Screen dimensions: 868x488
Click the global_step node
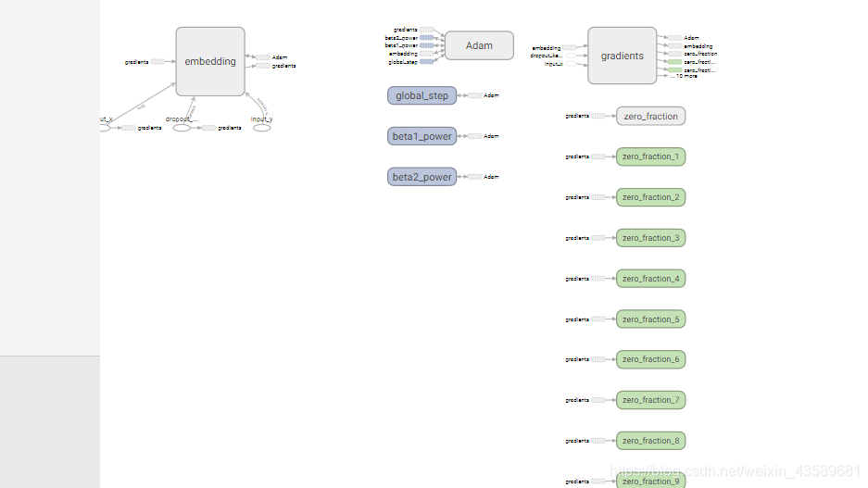click(421, 95)
